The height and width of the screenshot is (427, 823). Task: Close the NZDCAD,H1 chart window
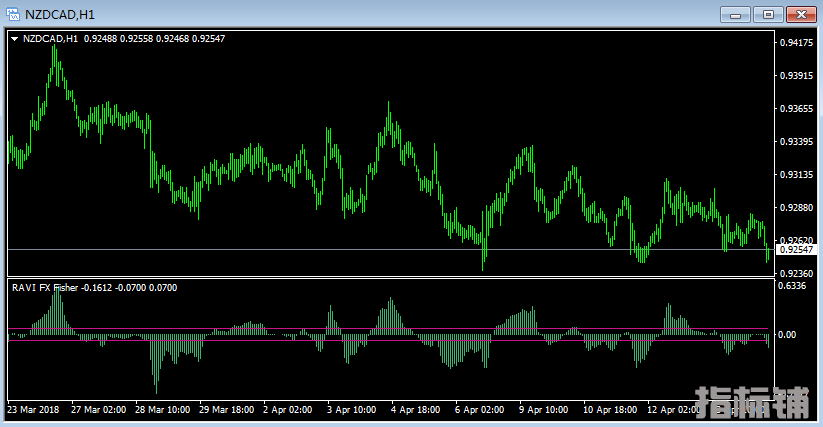[x=800, y=14]
